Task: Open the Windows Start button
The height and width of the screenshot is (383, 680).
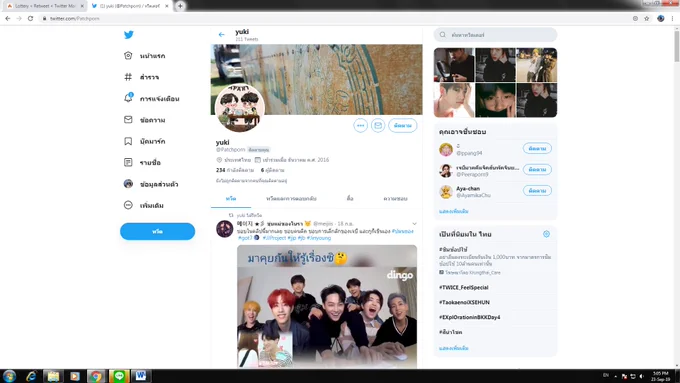Action: pos(9,376)
